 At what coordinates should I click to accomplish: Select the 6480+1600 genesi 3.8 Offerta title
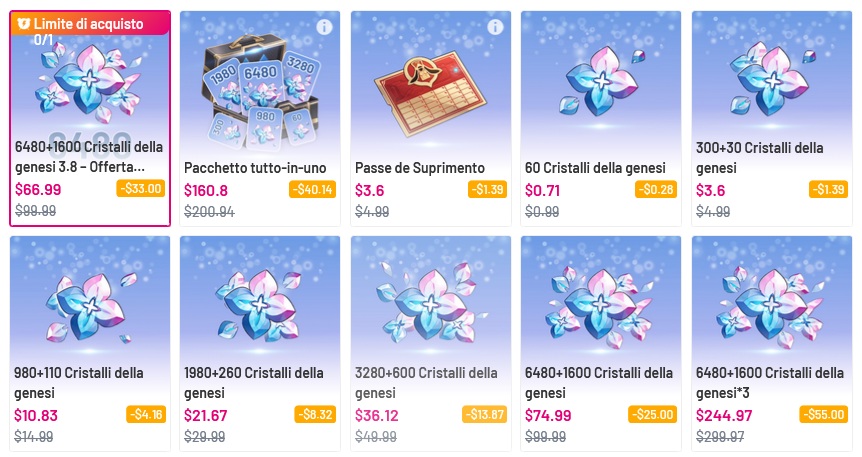(x=89, y=157)
